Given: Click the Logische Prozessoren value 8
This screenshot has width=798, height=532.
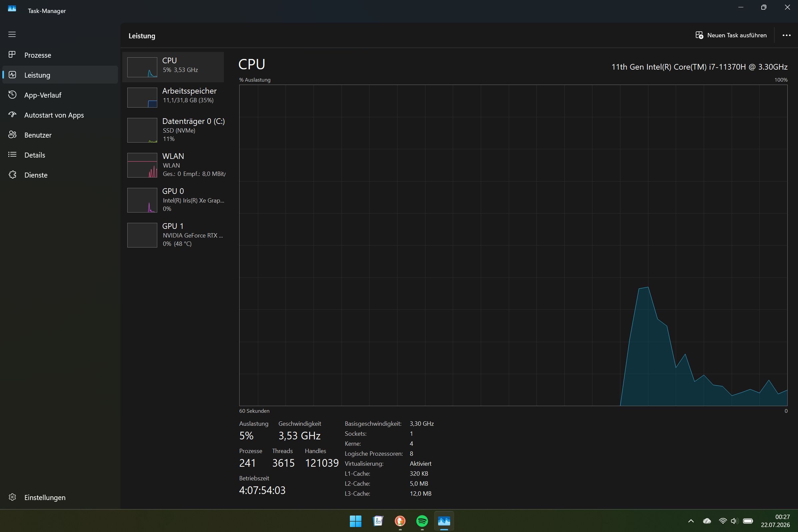Looking at the screenshot, I should coord(411,454).
